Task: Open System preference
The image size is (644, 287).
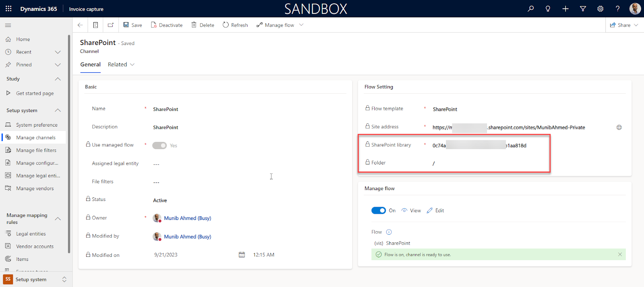Action: click(37, 125)
